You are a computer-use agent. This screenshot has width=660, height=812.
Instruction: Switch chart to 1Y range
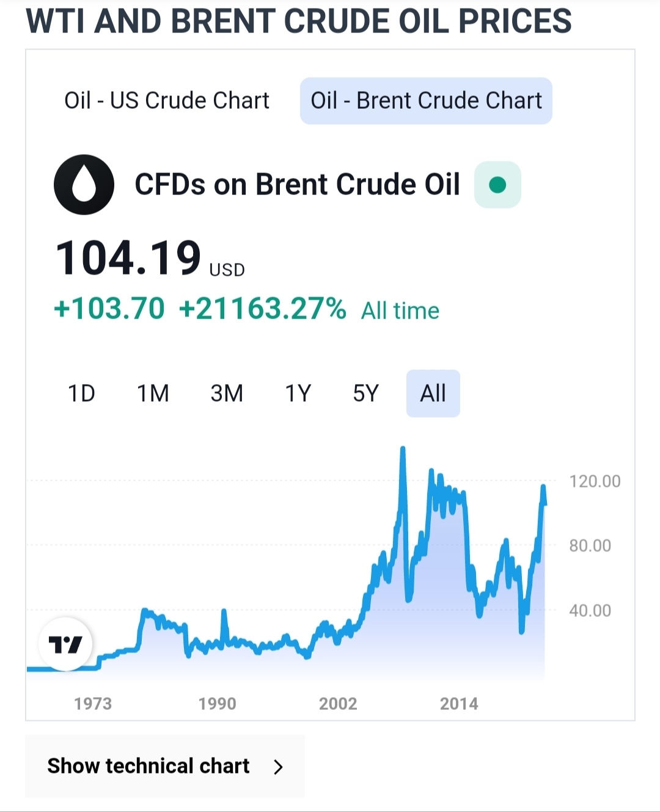coord(298,393)
